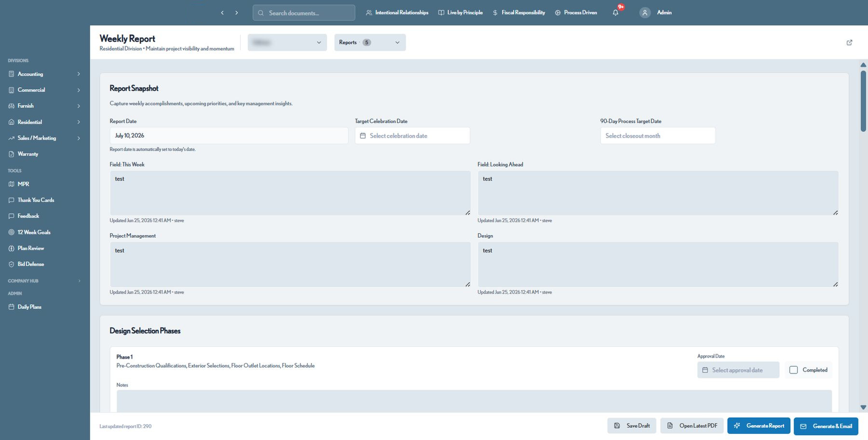Image resolution: width=868 pixels, height=440 pixels.
Task: Click scrollbar up arrow
Action: click(x=863, y=65)
